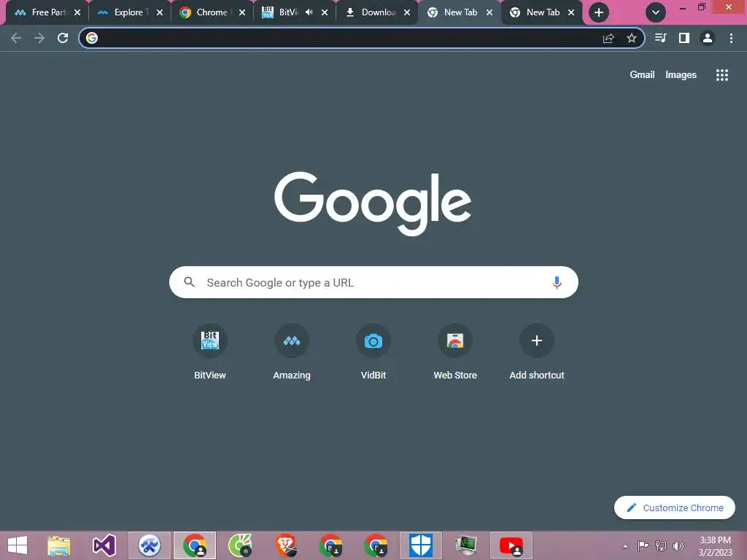Open YouTube app from taskbar
Viewport: 747px width, 560px height.
511,545
